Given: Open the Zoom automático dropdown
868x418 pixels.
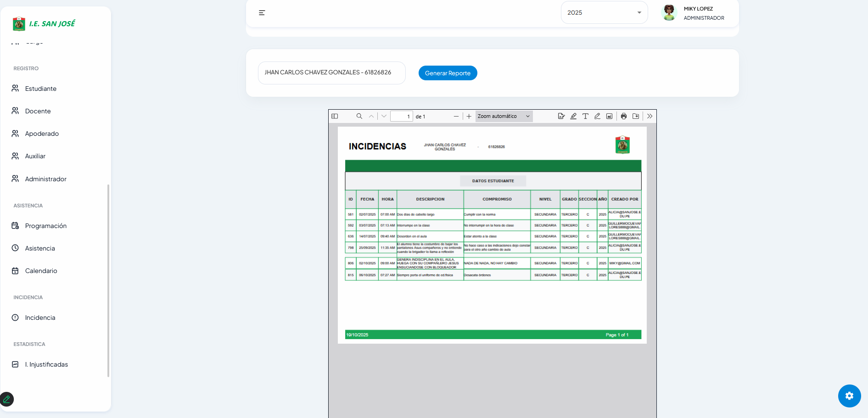Looking at the screenshot, I should tap(504, 117).
